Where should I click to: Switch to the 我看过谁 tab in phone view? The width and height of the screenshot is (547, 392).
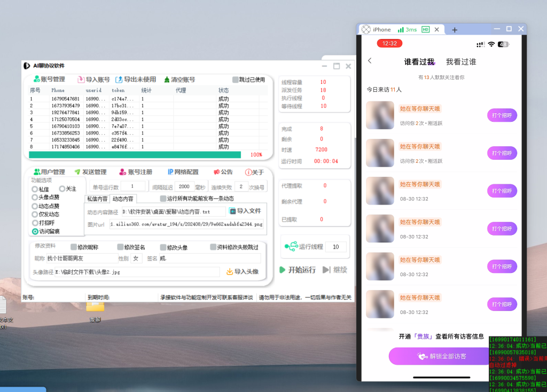click(461, 61)
